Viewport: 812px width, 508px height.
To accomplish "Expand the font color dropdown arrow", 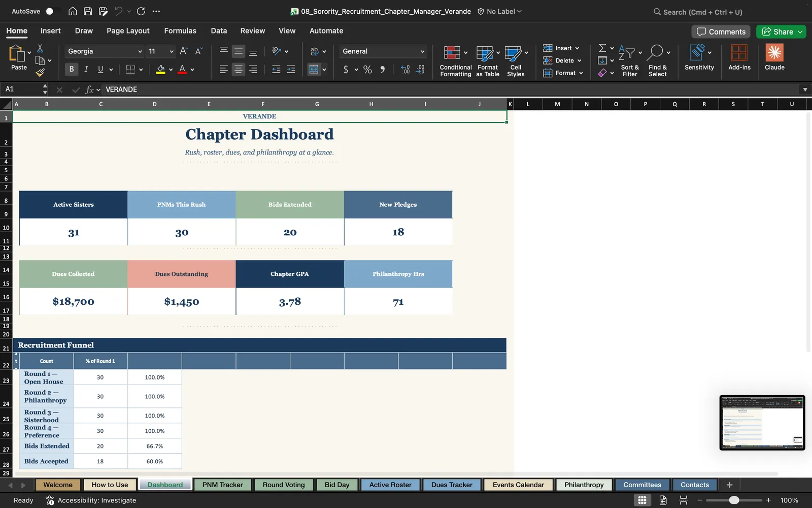I will point(192,70).
